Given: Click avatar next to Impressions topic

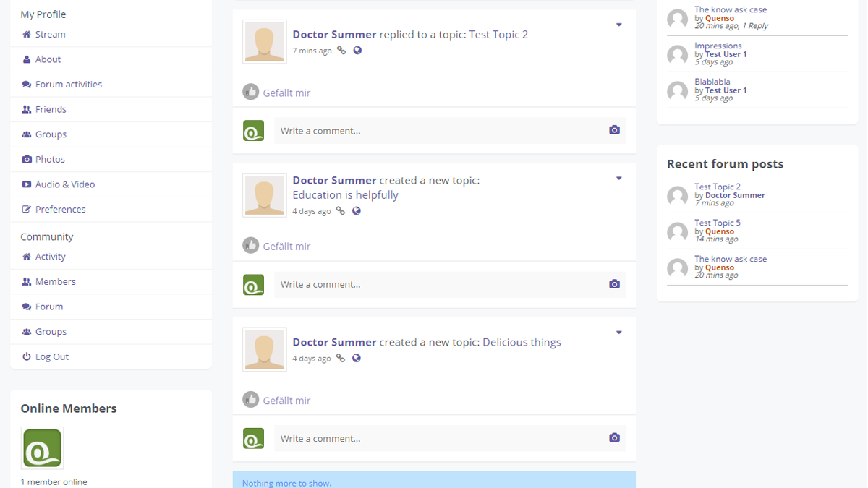Looking at the screenshot, I should [x=677, y=55].
